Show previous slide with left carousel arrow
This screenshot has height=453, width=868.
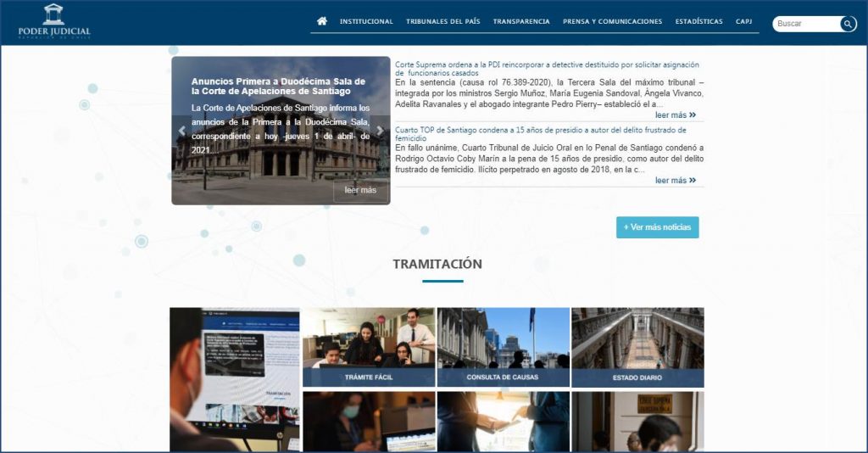click(182, 131)
